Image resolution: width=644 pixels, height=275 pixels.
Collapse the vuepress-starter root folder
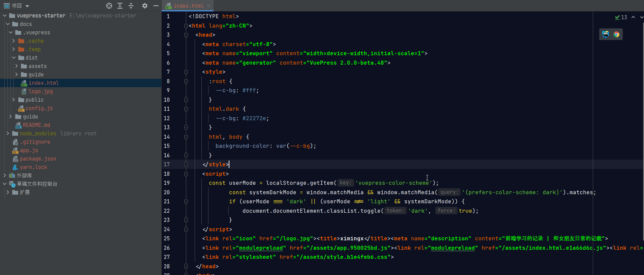pos(5,15)
